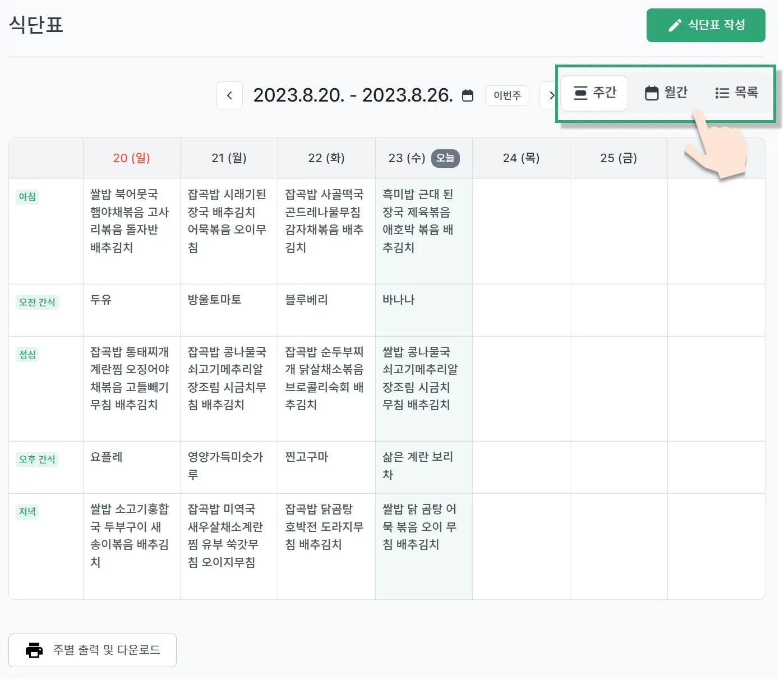
Task: Go to the previous week with left chevron
Action: tap(229, 95)
